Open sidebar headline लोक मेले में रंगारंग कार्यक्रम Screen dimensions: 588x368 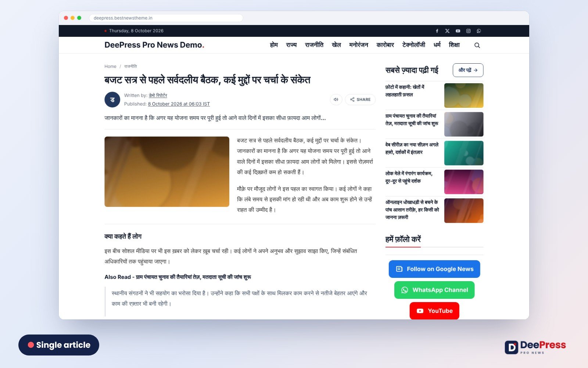click(409, 177)
